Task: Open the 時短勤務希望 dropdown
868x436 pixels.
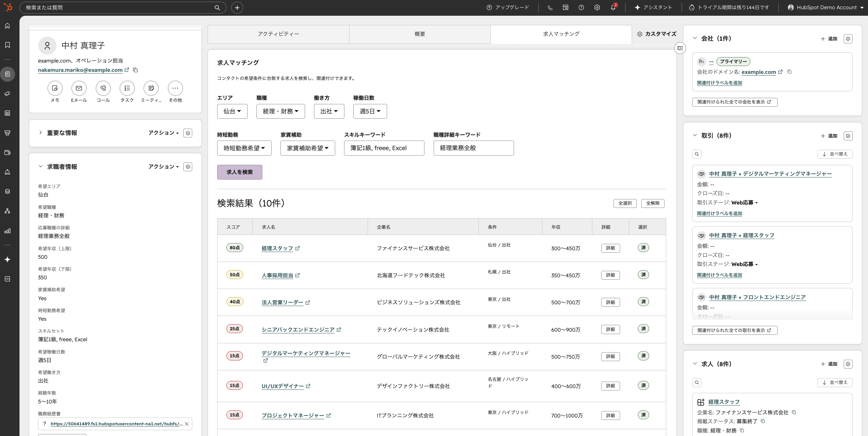Action: [x=244, y=148]
